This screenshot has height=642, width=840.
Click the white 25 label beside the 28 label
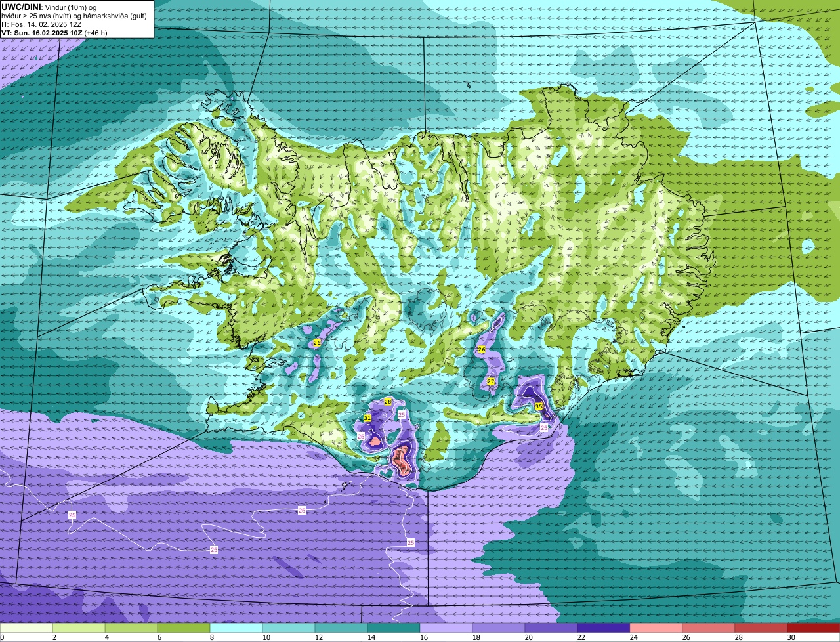[402, 415]
